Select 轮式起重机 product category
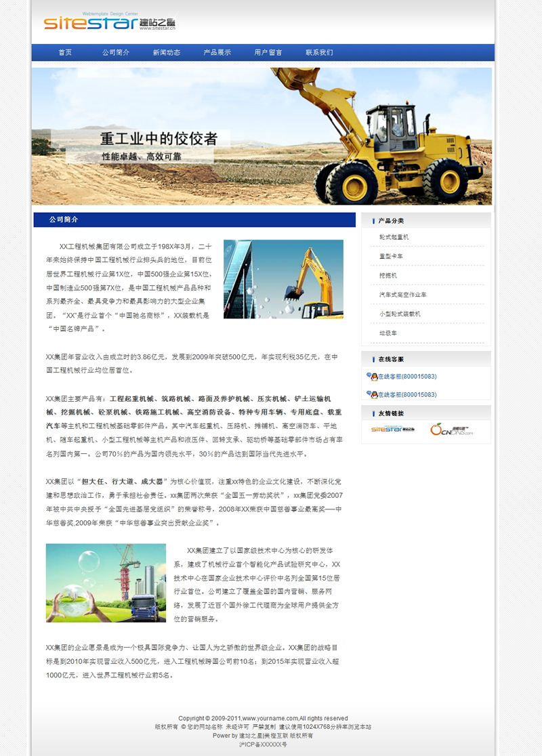The width and height of the screenshot is (542, 756). tap(394, 237)
